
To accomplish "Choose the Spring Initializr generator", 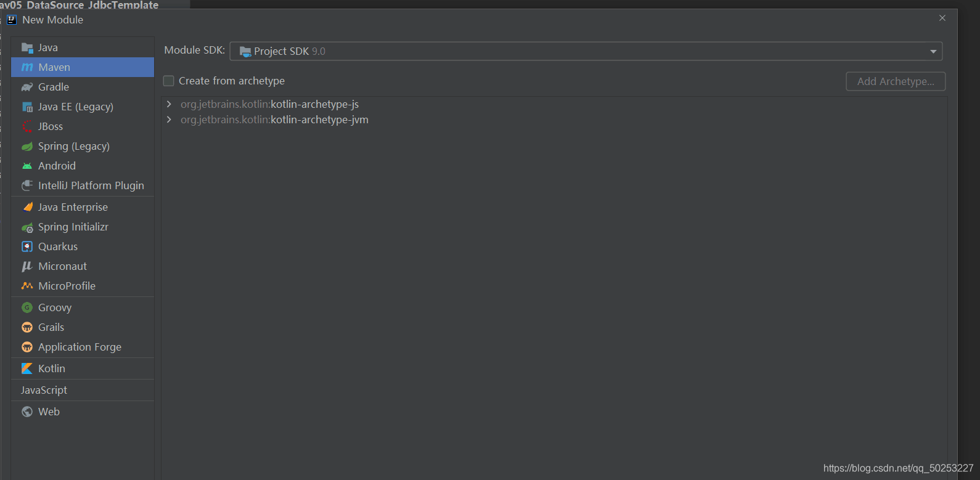I will pos(83,227).
